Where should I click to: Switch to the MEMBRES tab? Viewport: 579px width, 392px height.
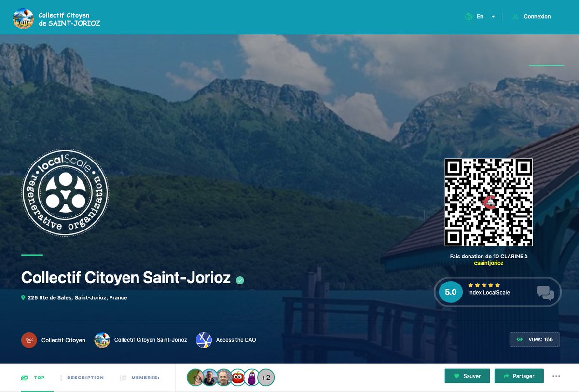click(145, 378)
